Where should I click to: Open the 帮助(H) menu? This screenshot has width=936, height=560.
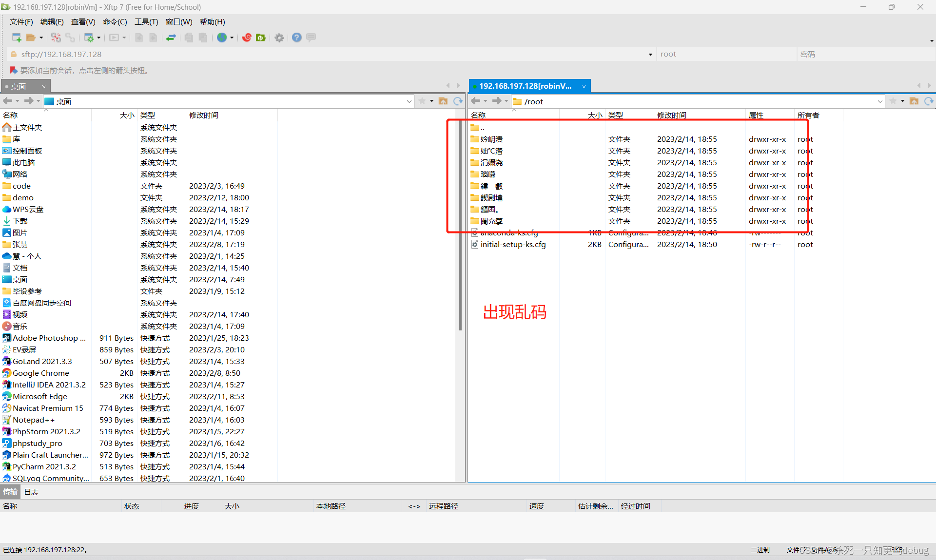coord(213,21)
